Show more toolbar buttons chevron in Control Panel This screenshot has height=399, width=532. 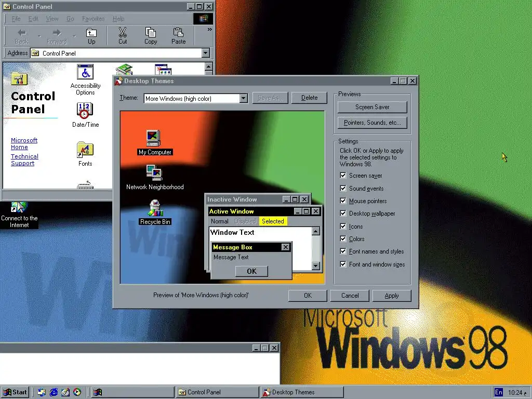click(210, 30)
